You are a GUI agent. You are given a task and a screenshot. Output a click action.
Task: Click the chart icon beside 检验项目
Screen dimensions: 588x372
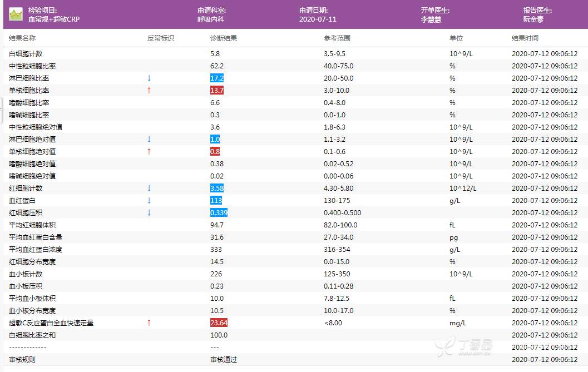click(16, 14)
